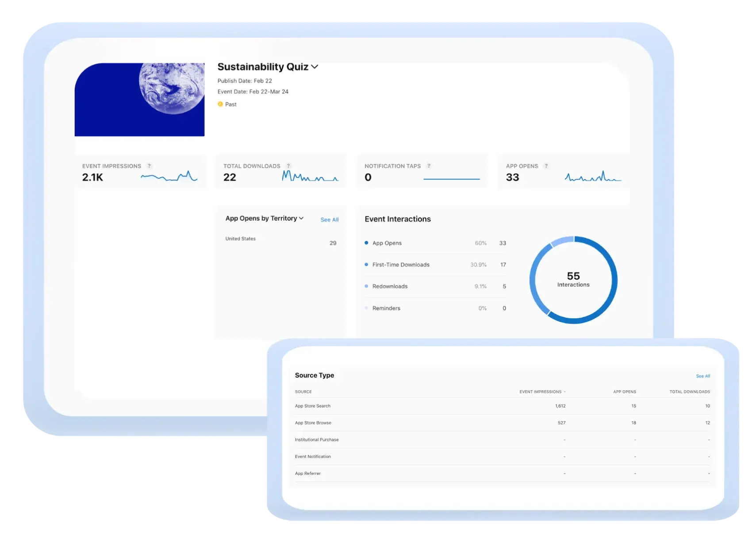Click help icon beside App Opens
Image resolution: width=756 pixels, height=539 pixels.
coord(546,166)
